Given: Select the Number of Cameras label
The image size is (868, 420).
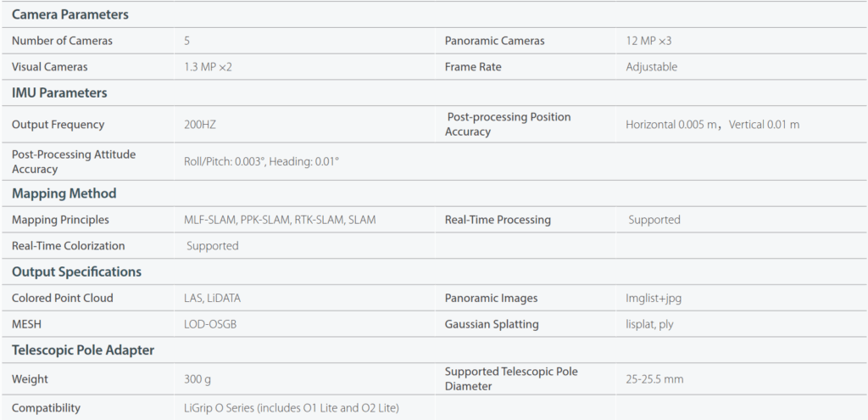Looking at the screenshot, I should click(62, 41).
